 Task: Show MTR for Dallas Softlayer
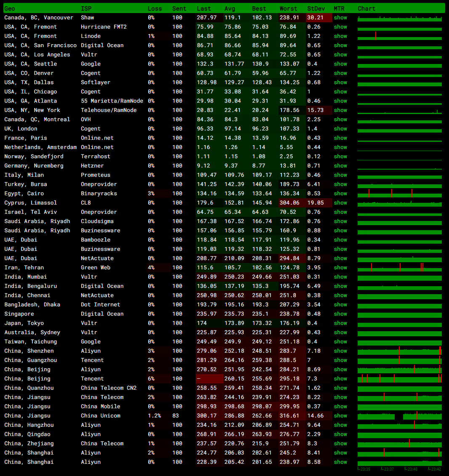[x=340, y=82]
